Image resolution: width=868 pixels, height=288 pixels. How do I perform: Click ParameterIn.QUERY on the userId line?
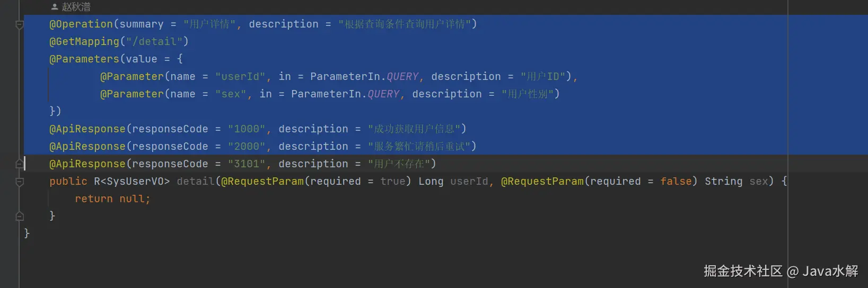[x=364, y=76]
